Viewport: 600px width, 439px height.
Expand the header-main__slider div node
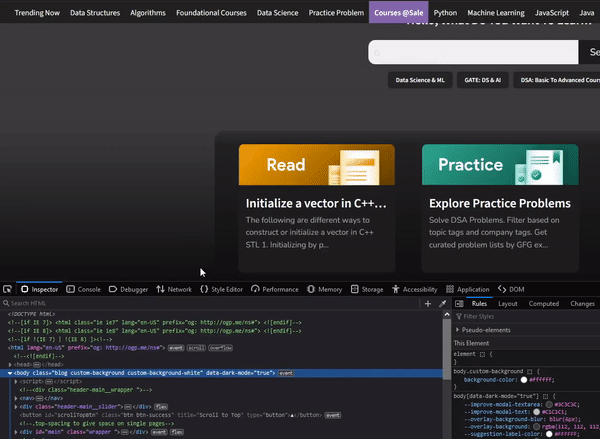(x=16, y=406)
